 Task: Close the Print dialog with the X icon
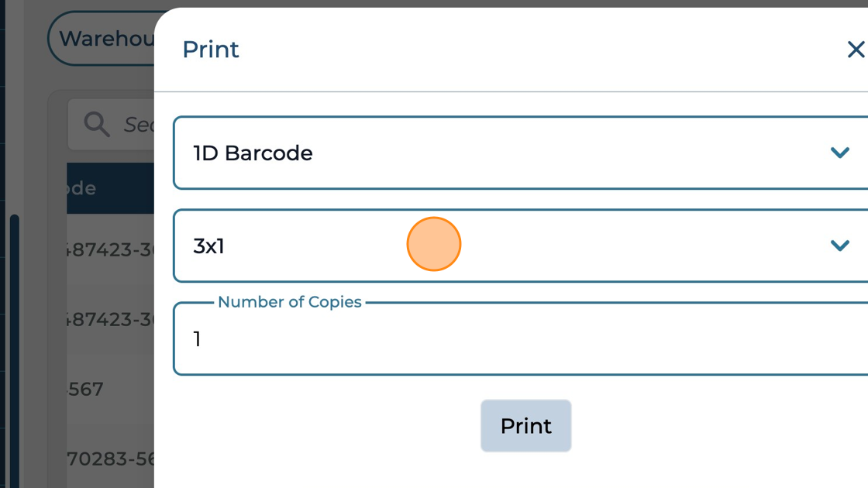(x=856, y=49)
